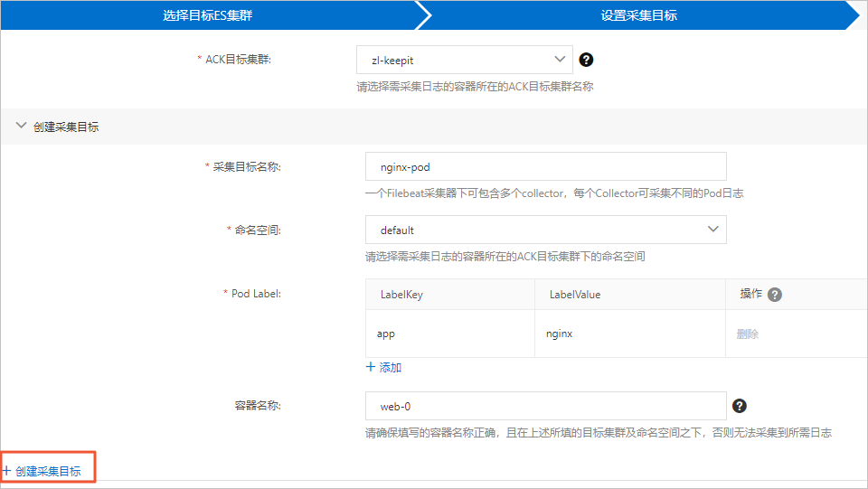Click help icon beside 容器名称 field

coord(739,406)
